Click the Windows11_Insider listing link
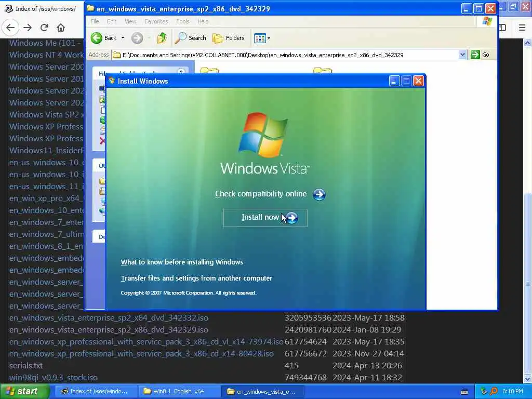532x399 pixels. point(46,150)
